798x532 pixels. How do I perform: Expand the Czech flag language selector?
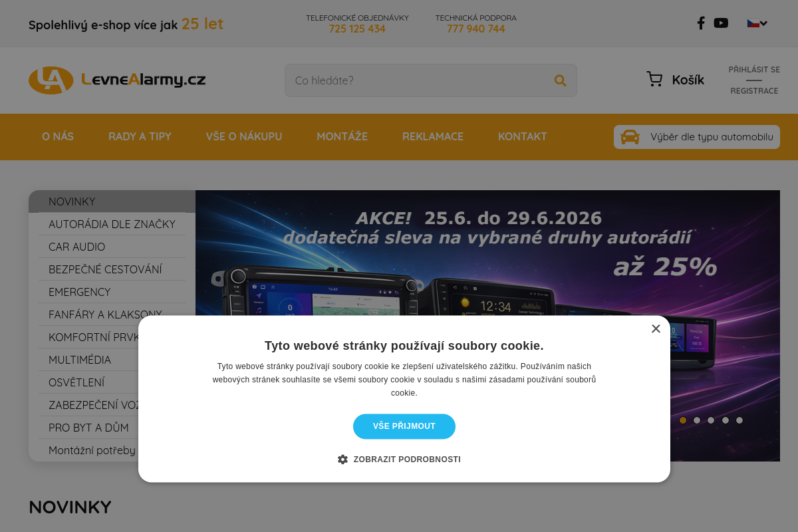pyautogui.click(x=757, y=23)
